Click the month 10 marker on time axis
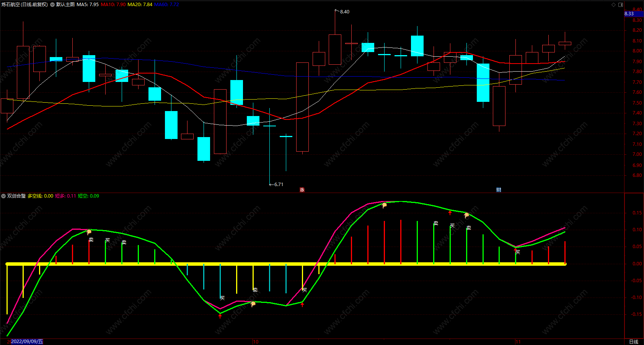This screenshot has height=345, width=644. tap(256, 342)
